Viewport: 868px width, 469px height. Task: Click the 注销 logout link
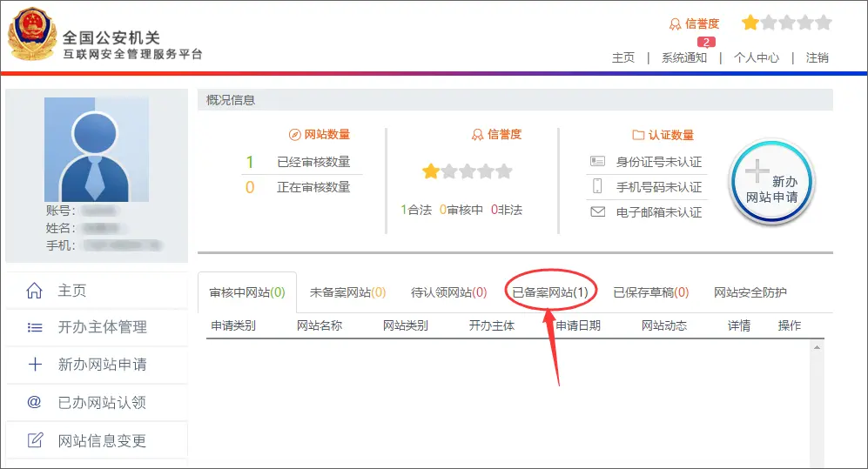coord(817,58)
